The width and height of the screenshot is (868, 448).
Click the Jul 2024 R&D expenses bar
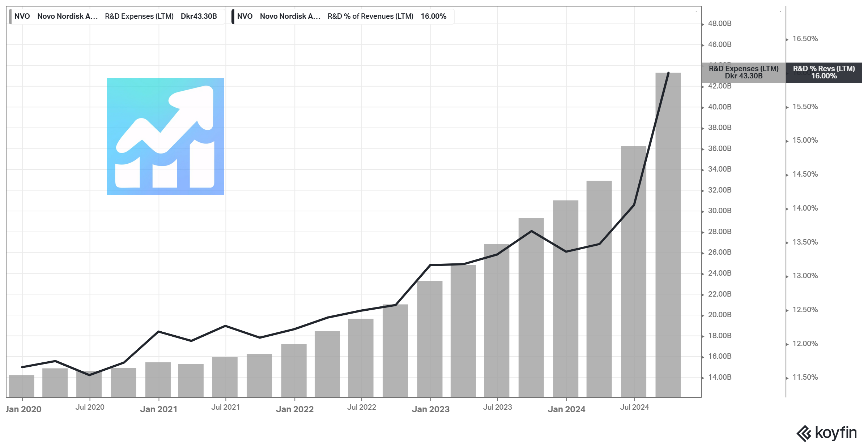pyautogui.click(x=634, y=272)
